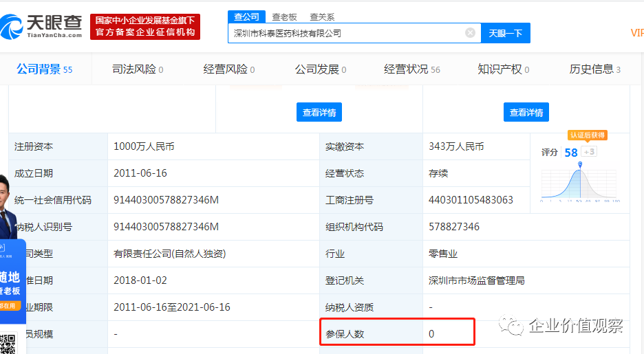Select the 查关系 search tab

[x=322, y=16]
